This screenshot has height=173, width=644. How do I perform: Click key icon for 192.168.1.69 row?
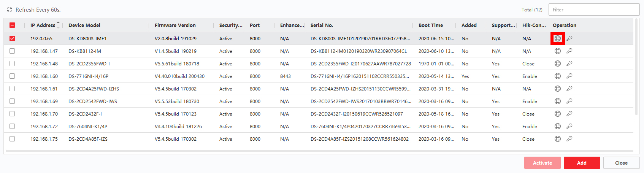point(569,101)
